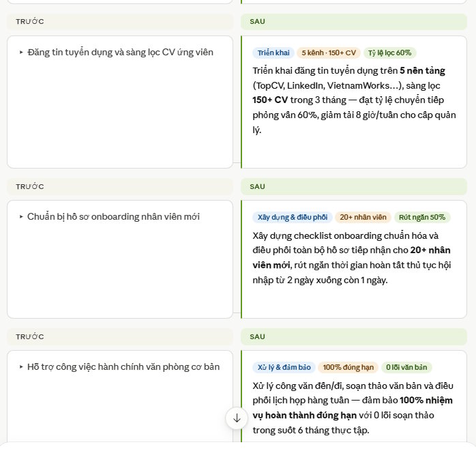The height and width of the screenshot is (449, 476).
Task: Click the onboarding checklist description paragraph
Action: 352,258
